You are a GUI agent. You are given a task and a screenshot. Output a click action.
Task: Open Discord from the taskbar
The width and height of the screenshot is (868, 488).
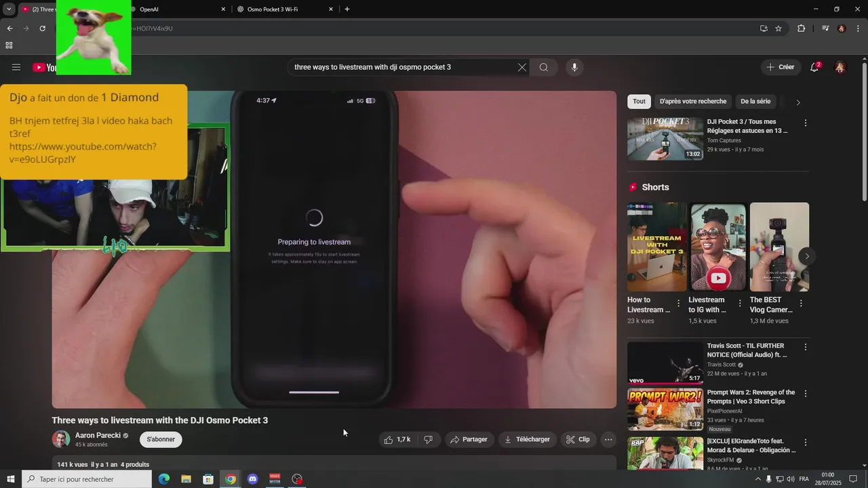(x=253, y=479)
